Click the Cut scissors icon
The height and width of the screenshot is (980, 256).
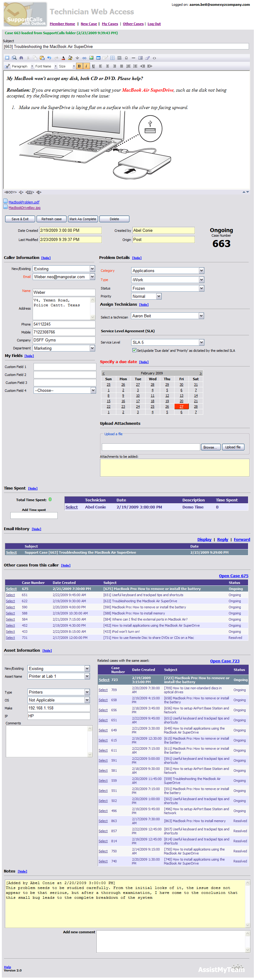tap(28, 58)
